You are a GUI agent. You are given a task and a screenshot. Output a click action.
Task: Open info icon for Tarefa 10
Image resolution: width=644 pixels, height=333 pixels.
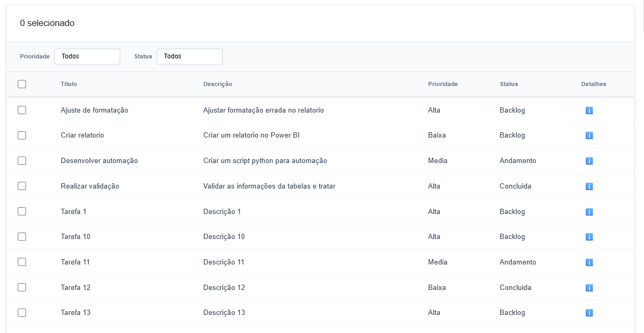589,237
